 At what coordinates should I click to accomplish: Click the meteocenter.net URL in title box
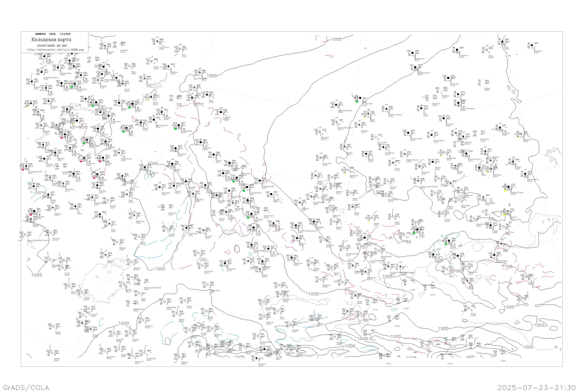55,50
